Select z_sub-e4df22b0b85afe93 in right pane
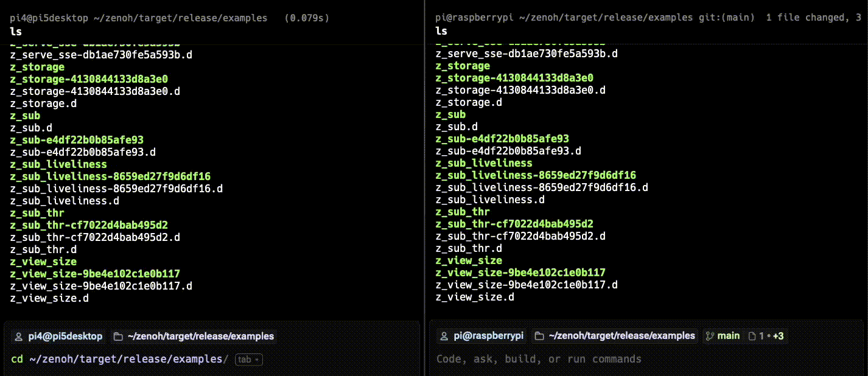Image resolution: width=868 pixels, height=376 pixels. [x=502, y=139]
